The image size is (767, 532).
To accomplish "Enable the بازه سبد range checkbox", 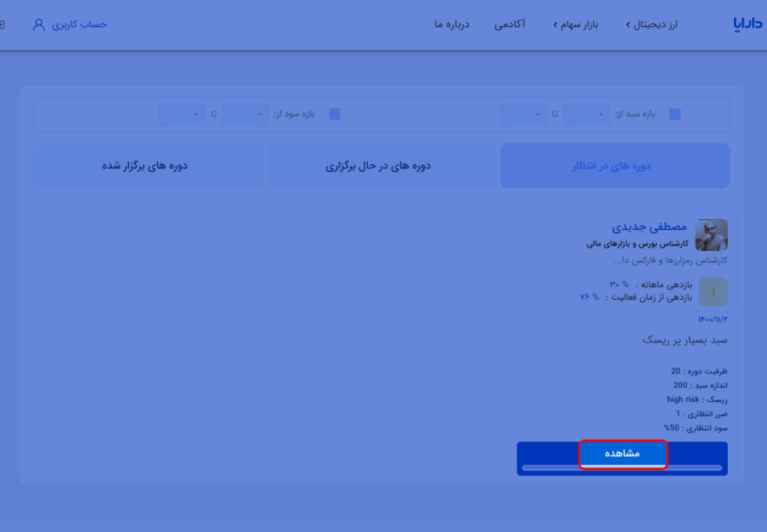I will [x=675, y=114].
